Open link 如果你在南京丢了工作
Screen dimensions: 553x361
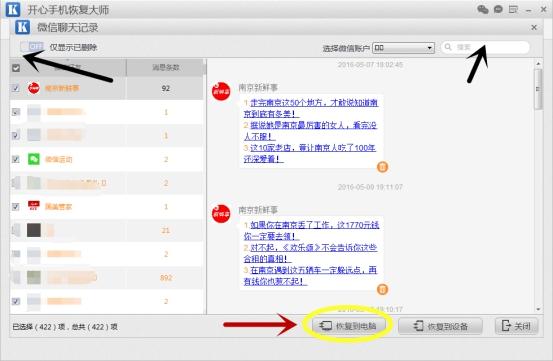tap(311, 231)
